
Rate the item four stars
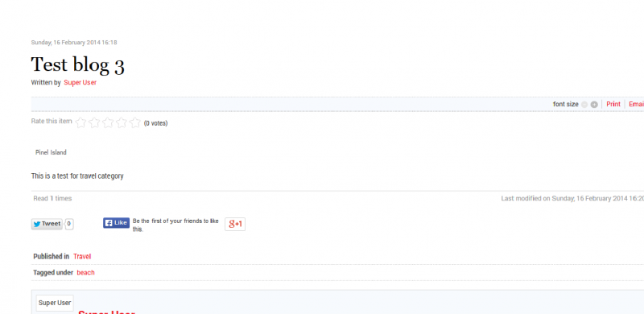point(122,122)
